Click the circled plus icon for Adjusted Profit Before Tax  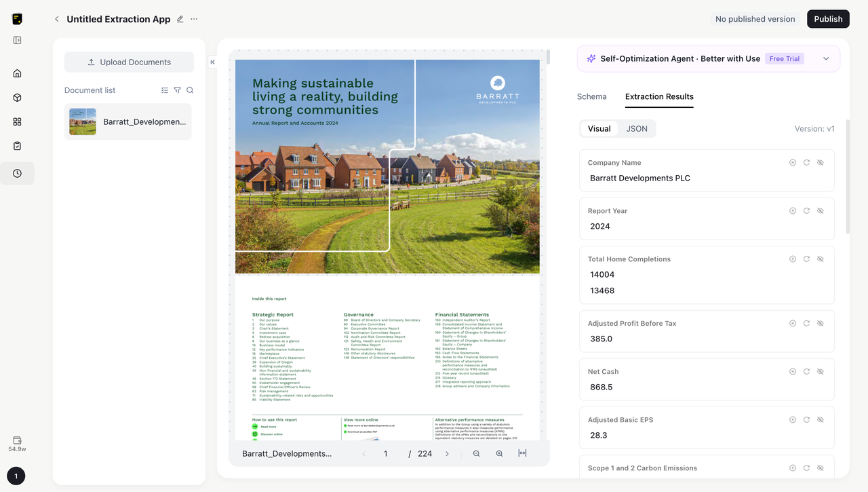pos(793,324)
